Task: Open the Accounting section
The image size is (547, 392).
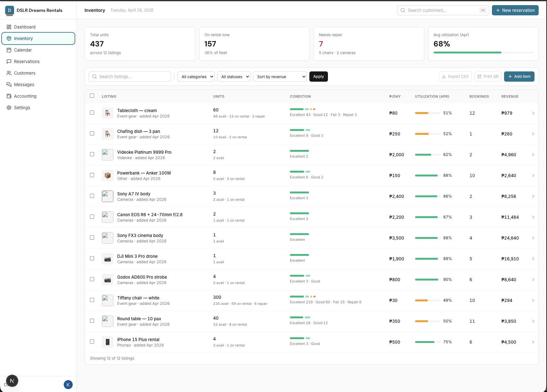Action: pos(25,96)
